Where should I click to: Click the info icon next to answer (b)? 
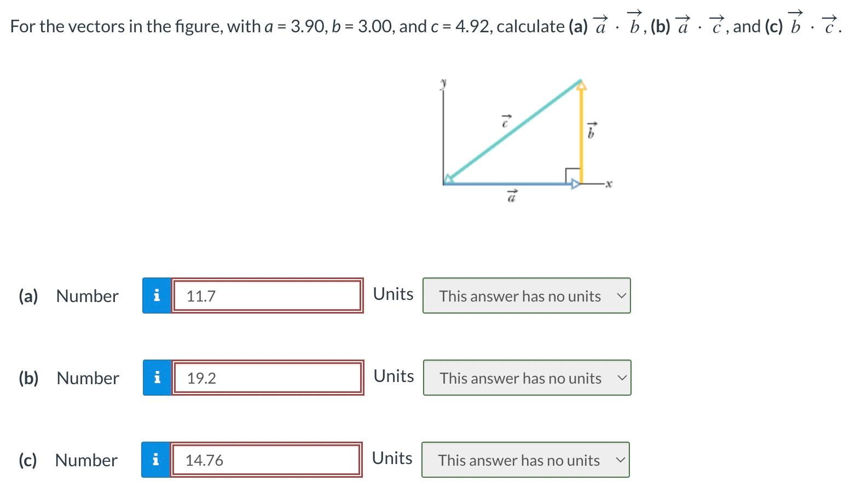pos(157,378)
